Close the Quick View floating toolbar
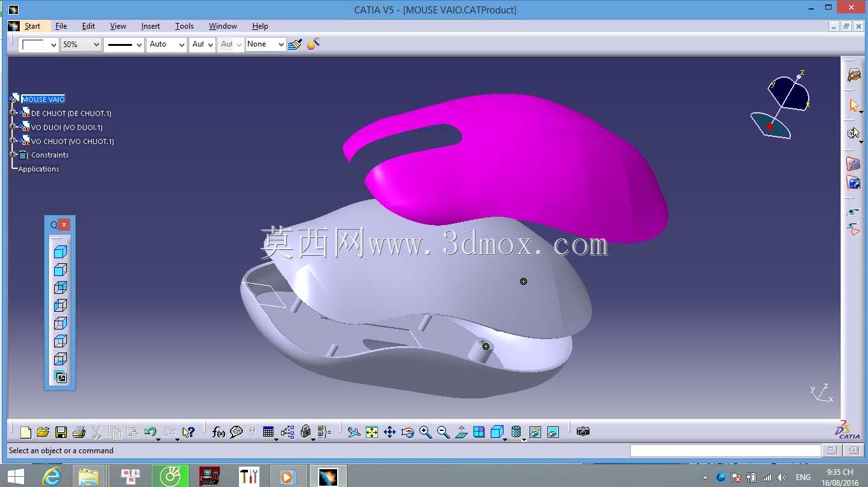868x487 pixels. point(64,225)
